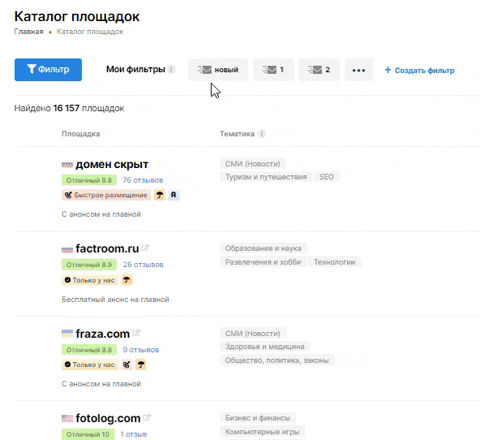The width and height of the screenshot is (480, 440).
Task: Click С анонсом на главной under fraza.com
Action: pyautogui.click(x=101, y=384)
